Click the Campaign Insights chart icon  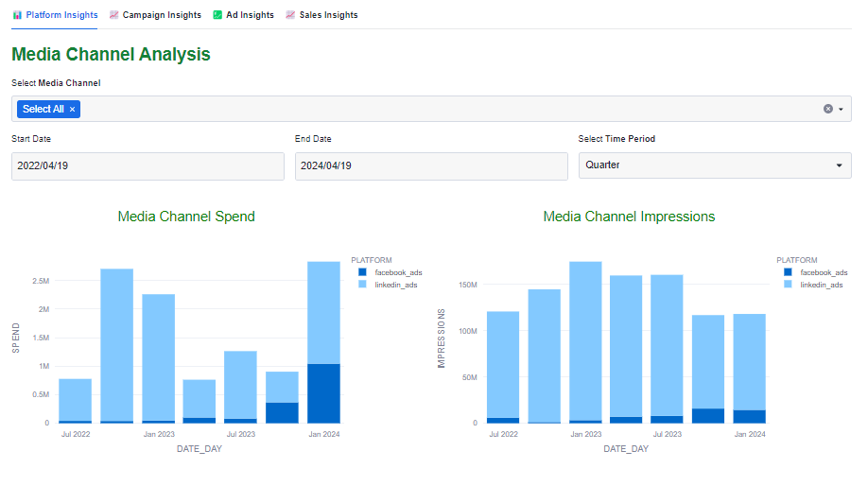pyautogui.click(x=114, y=15)
